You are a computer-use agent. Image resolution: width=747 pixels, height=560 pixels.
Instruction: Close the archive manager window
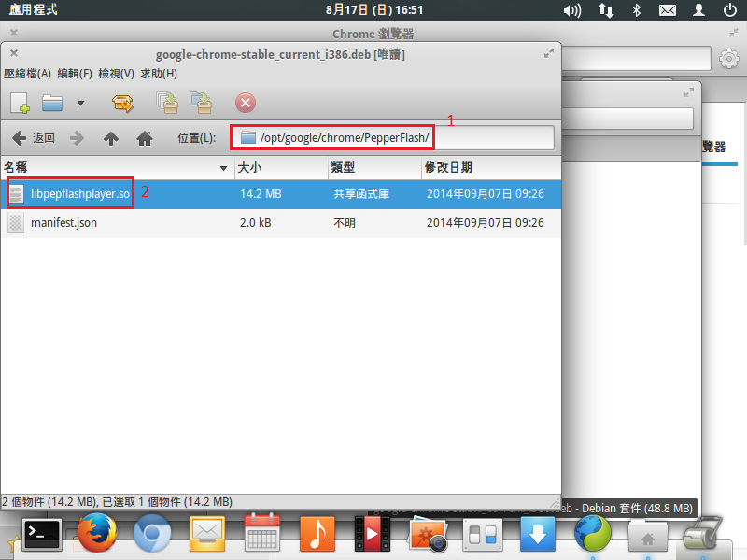click(x=14, y=53)
